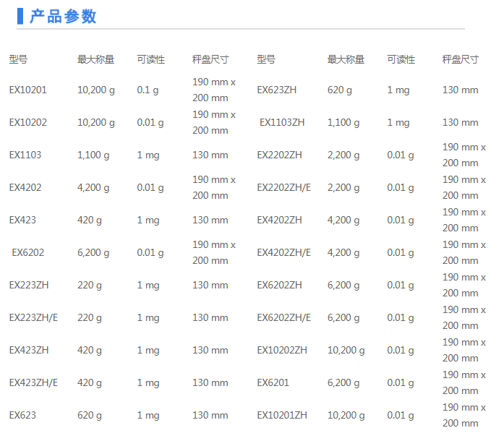
Task: Click model EX10202ZH in the table
Action: [x=282, y=351]
